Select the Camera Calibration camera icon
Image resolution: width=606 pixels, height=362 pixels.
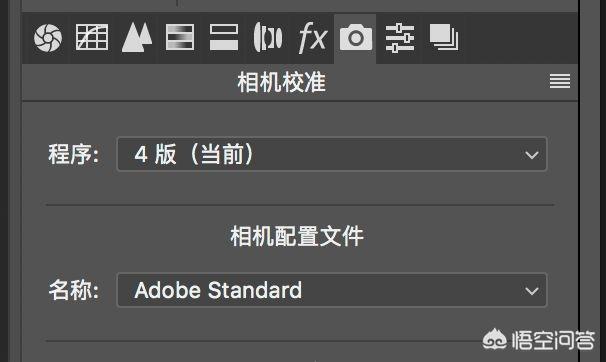click(x=356, y=37)
